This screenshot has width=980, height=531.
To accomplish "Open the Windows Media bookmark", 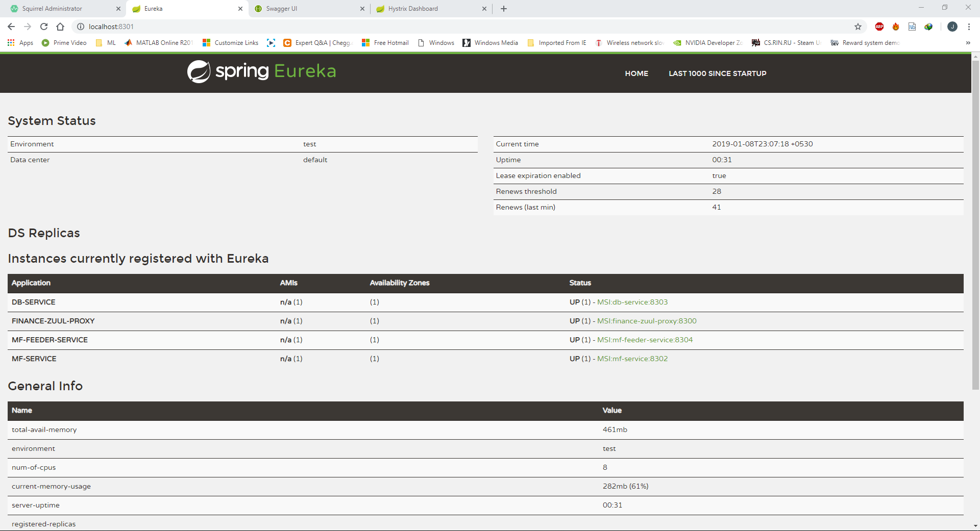I will coord(491,43).
